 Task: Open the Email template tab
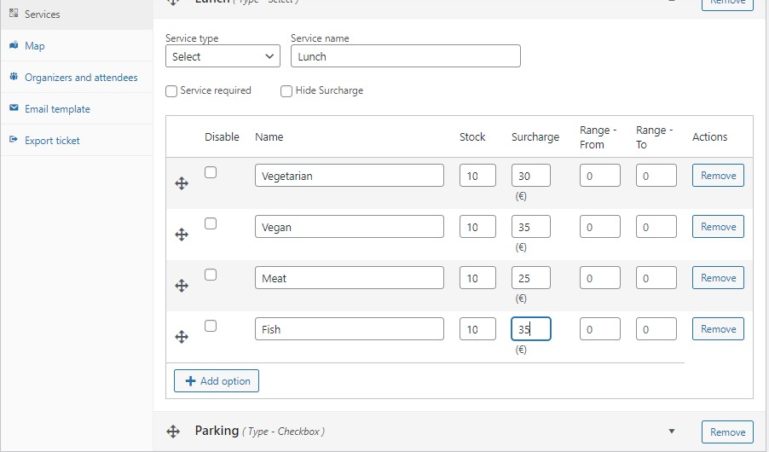(77, 109)
